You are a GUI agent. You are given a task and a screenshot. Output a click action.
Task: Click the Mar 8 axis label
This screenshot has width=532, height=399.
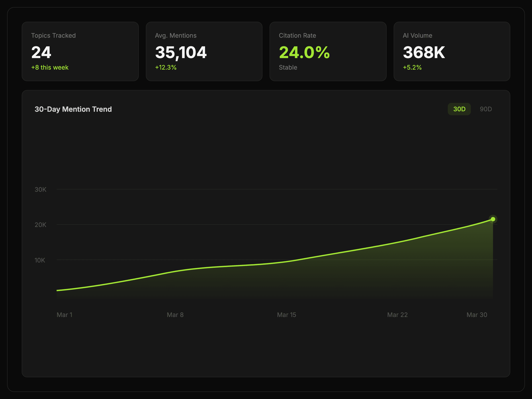[x=175, y=315]
